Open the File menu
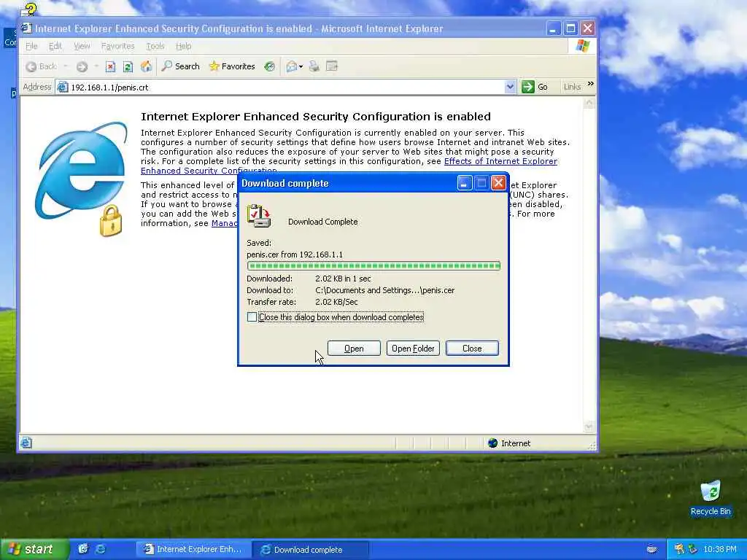 tap(31, 46)
